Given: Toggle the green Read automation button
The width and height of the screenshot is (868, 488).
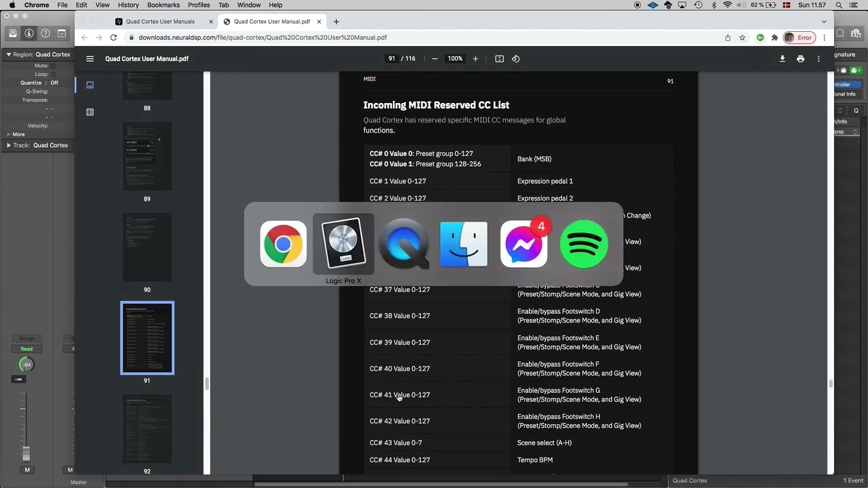Looking at the screenshot, I should 26,349.
